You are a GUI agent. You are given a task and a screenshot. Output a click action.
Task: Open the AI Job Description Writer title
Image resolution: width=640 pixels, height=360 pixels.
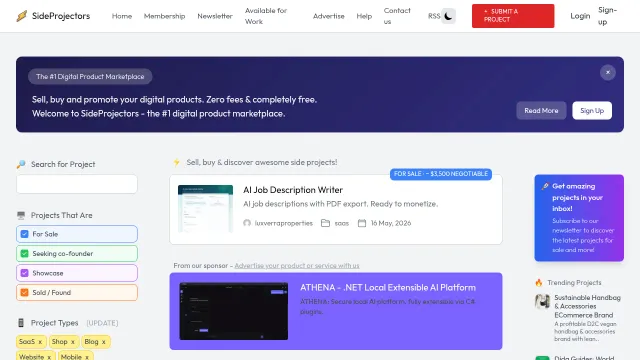point(293,190)
